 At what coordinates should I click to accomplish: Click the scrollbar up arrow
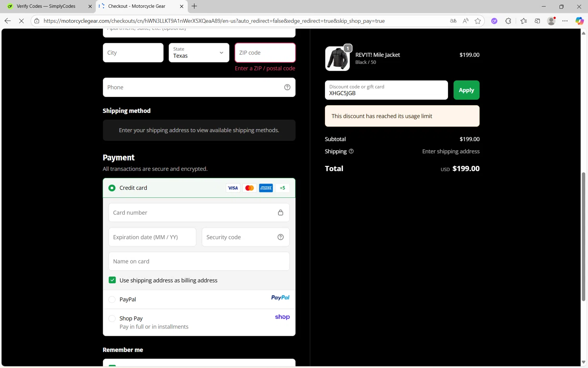click(x=583, y=33)
